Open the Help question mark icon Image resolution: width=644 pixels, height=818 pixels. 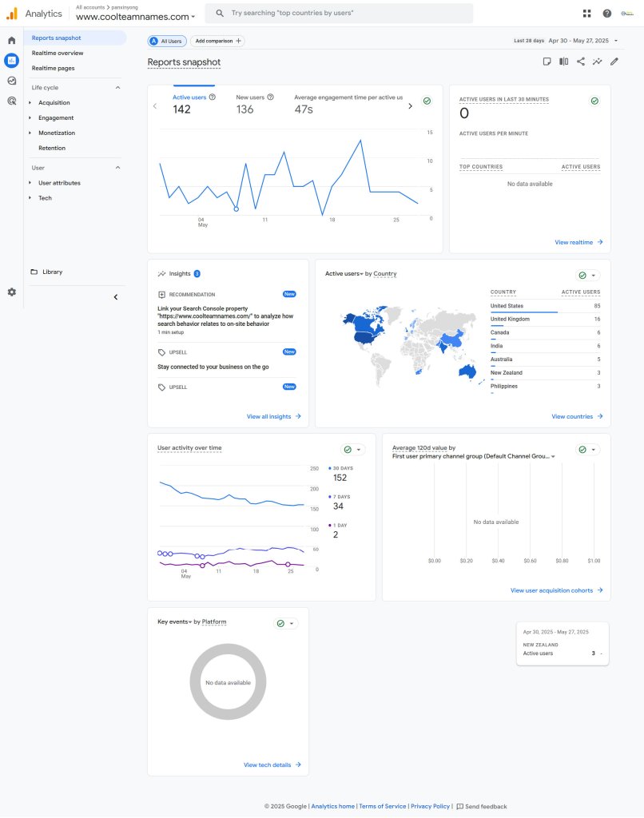tap(607, 14)
